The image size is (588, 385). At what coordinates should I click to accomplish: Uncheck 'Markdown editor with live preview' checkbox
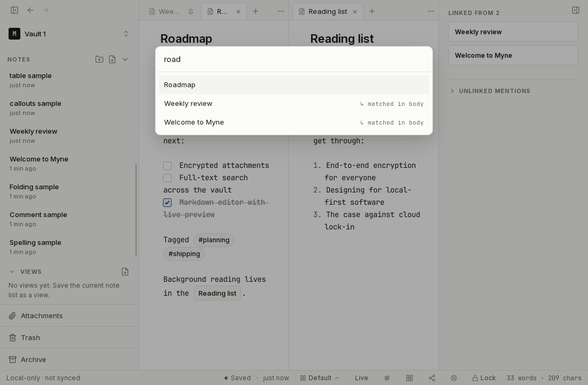(167, 203)
